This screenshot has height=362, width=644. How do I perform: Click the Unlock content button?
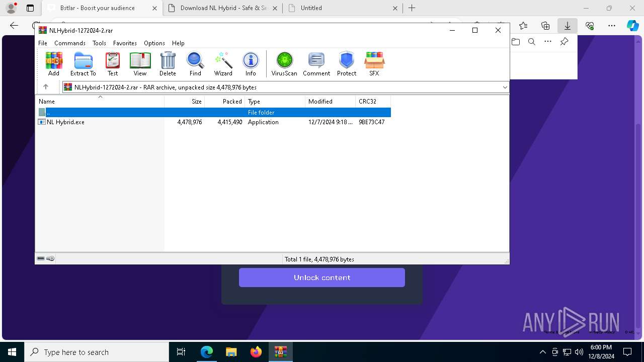pos(322,278)
